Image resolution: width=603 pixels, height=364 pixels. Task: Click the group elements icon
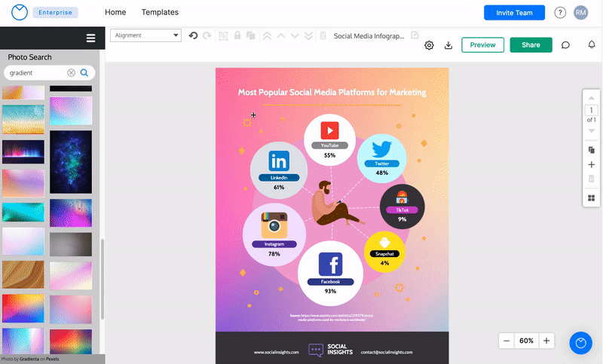(x=223, y=36)
